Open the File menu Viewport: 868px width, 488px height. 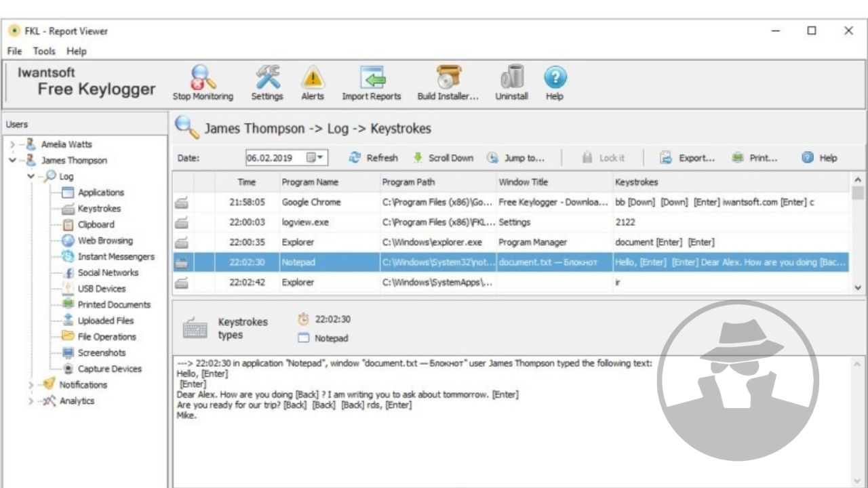tap(14, 51)
